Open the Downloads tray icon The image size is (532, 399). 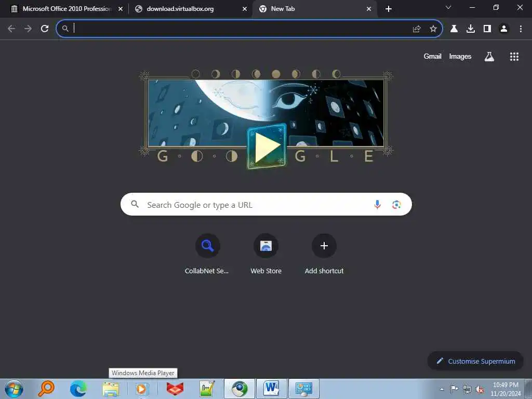pos(470,29)
